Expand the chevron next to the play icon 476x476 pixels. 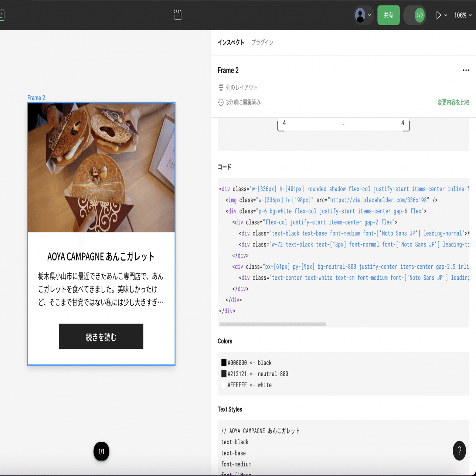[446, 16]
